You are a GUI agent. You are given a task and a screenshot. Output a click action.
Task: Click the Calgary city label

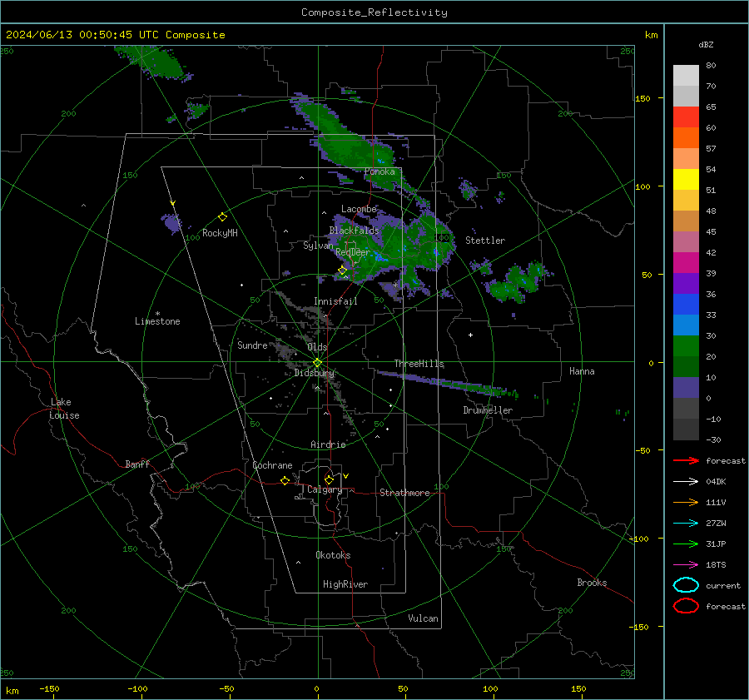click(x=325, y=489)
